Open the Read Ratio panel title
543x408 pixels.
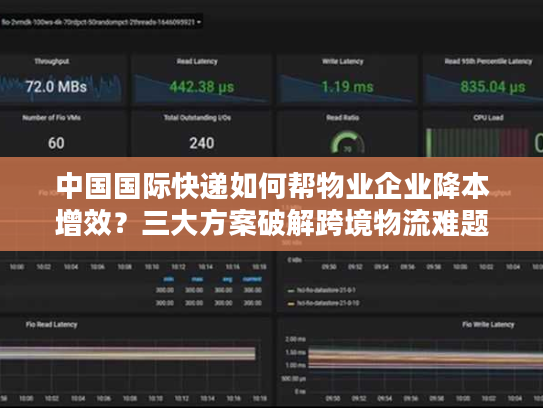(342, 118)
